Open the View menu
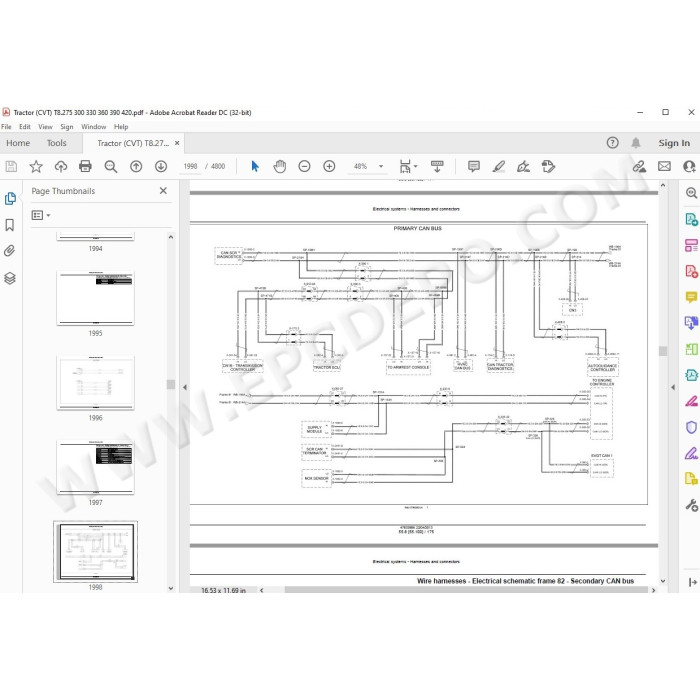This screenshot has height=700, width=700. [x=45, y=127]
